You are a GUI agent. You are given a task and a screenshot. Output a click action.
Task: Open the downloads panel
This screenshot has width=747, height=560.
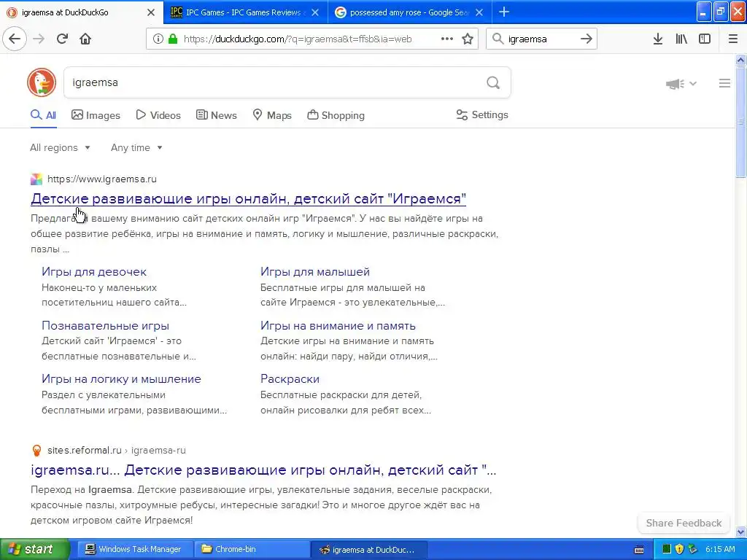point(658,39)
